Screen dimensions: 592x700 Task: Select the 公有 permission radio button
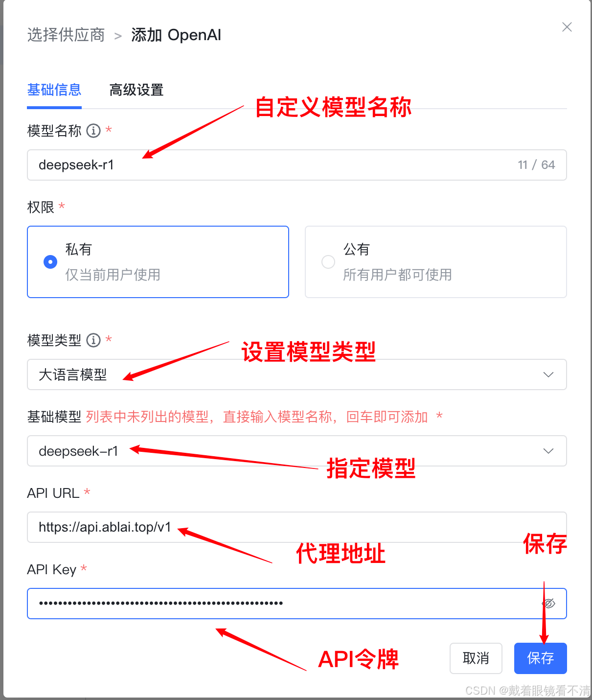(328, 262)
